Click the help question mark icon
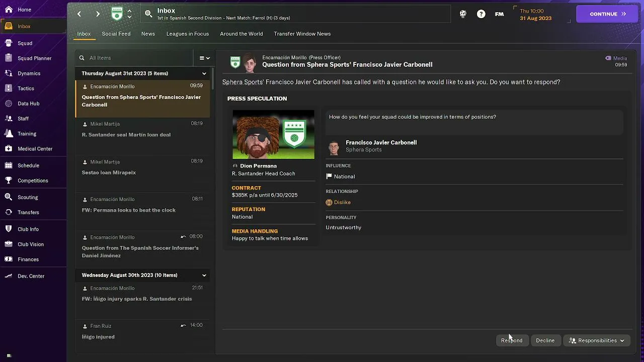The image size is (644, 362). [481, 14]
